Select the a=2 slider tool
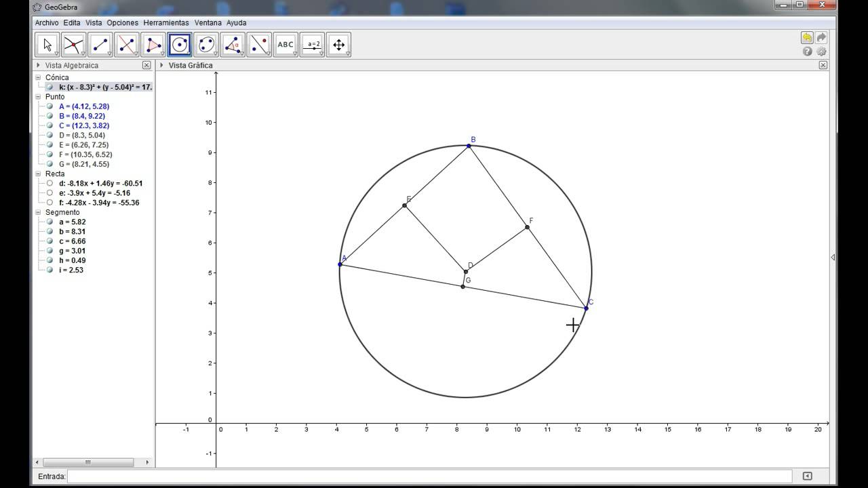This screenshot has height=488, width=868. coord(313,45)
